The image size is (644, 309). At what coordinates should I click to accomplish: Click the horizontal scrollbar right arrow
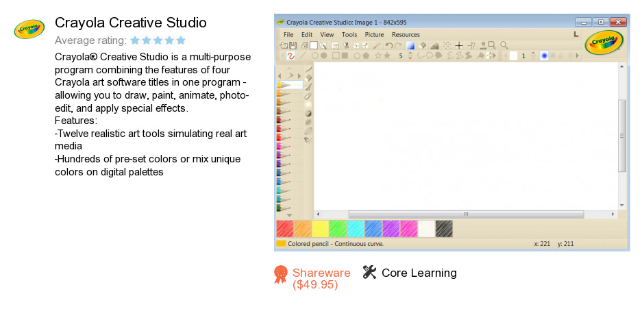pos(613,214)
